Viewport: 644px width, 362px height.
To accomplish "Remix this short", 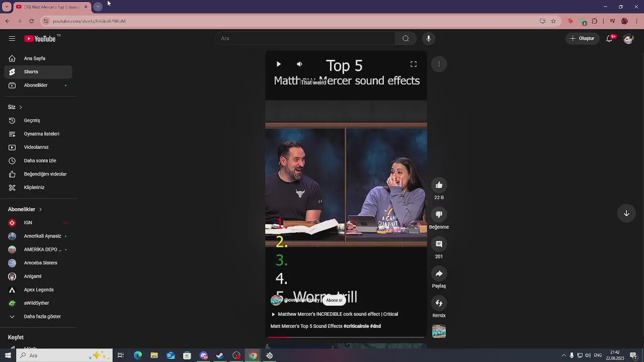I will click(439, 303).
